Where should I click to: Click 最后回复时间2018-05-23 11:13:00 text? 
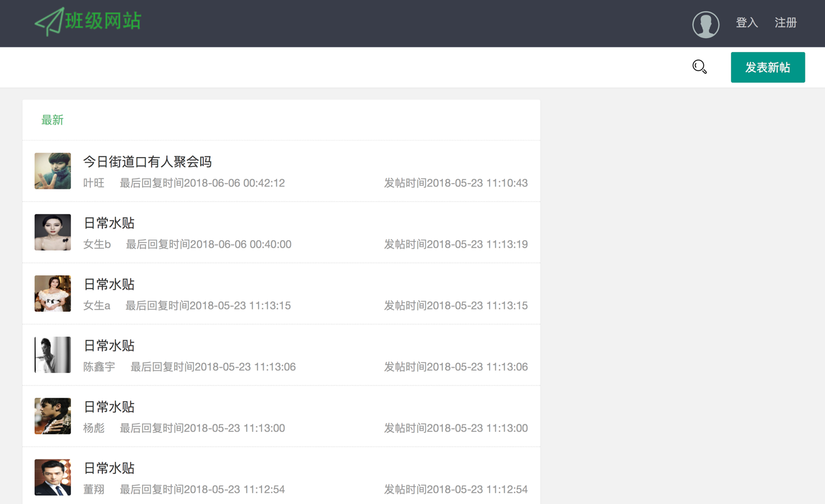coord(202,428)
